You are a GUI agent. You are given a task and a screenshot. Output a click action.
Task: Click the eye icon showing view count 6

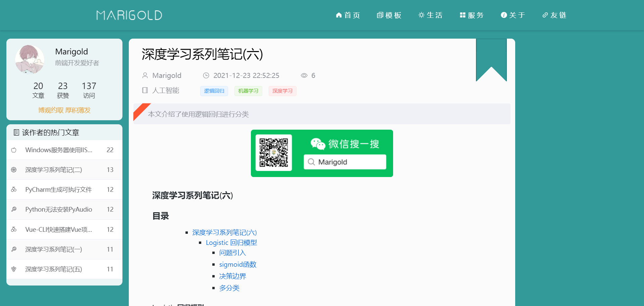pyautogui.click(x=304, y=75)
